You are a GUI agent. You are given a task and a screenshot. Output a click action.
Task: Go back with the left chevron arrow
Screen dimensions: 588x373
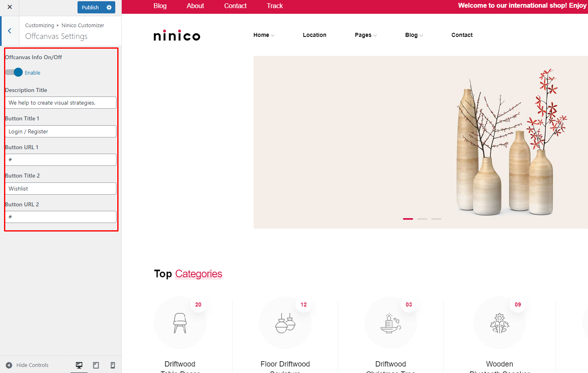[x=10, y=31]
